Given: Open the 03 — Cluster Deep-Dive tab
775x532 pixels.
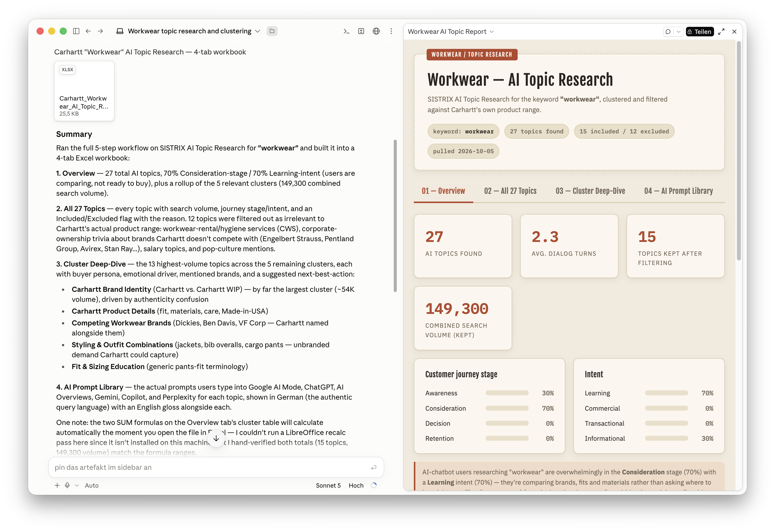Looking at the screenshot, I should (590, 191).
